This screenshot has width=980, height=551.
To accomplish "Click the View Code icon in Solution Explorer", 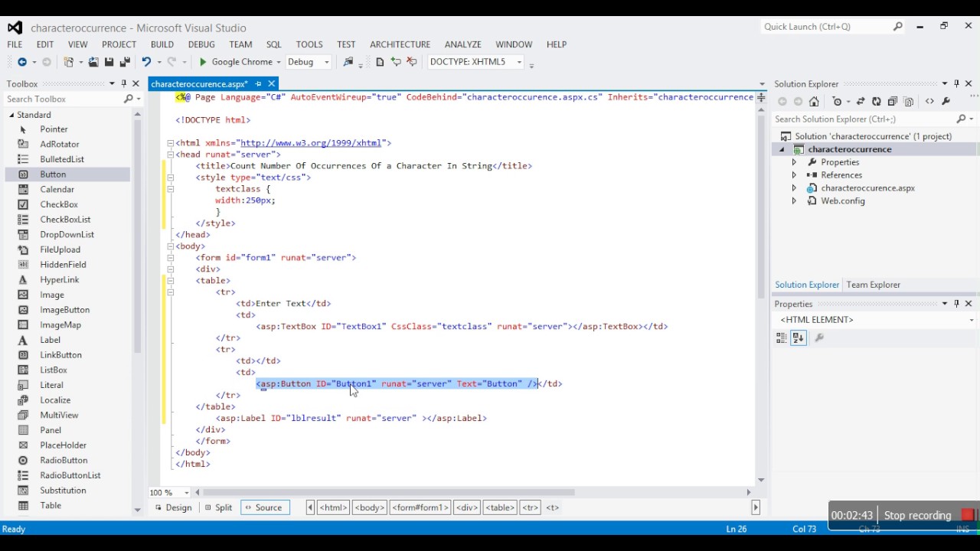I will pyautogui.click(x=929, y=102).
